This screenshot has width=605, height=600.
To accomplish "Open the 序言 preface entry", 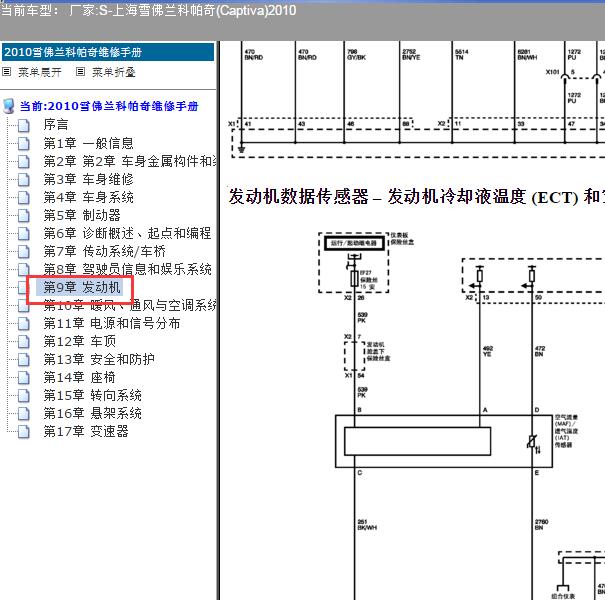I will click(x=56, y=125).
